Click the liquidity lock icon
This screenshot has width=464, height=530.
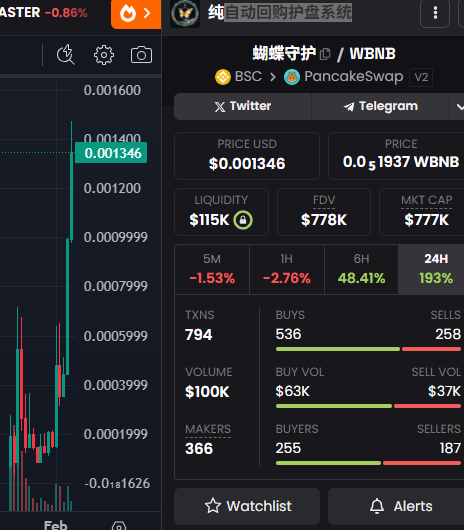243,220
